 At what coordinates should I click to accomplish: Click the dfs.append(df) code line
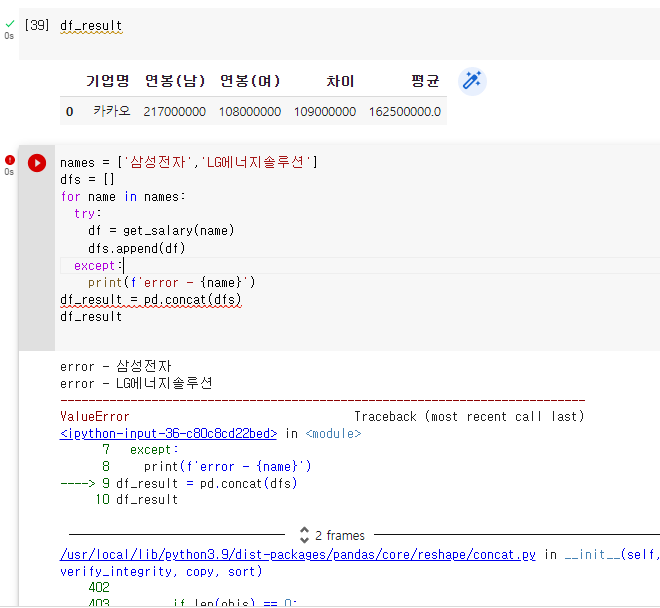coord(136,248)
